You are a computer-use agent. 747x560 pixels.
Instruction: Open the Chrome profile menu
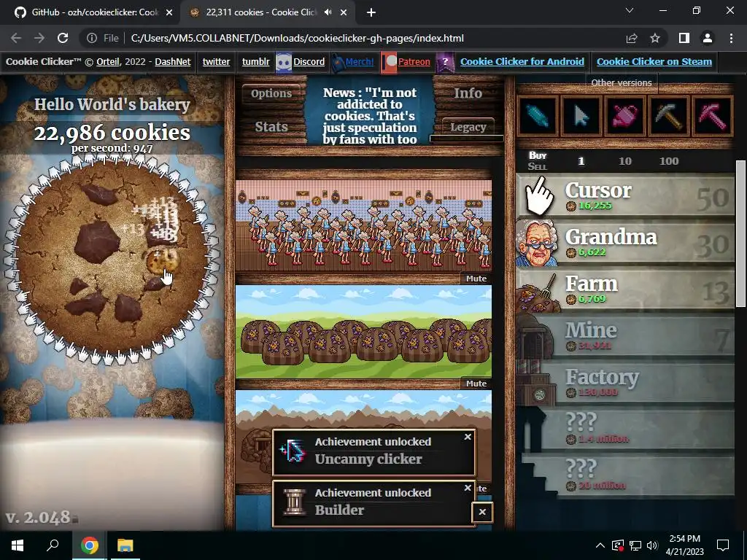pos(708,38)
